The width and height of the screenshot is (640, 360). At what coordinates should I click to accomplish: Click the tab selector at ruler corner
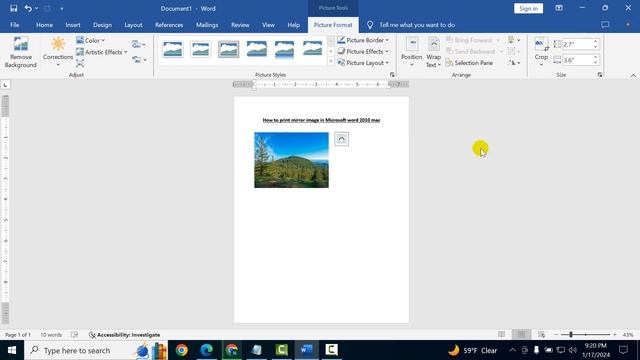5,85
